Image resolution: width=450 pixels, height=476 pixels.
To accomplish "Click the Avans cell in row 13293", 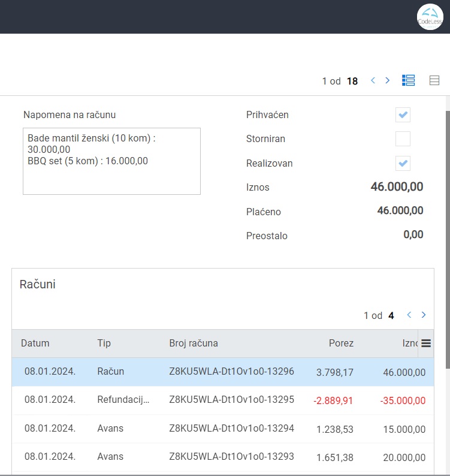I will click(110, 457).
